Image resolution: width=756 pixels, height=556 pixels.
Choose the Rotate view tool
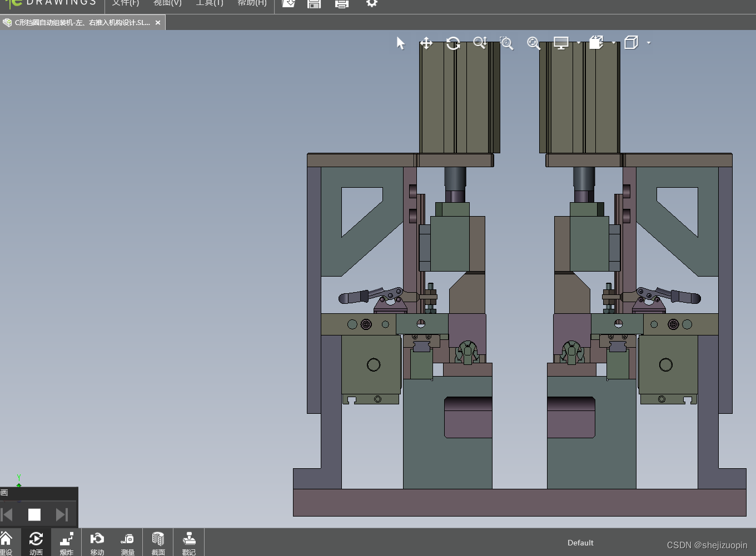(x=453, y=43)
